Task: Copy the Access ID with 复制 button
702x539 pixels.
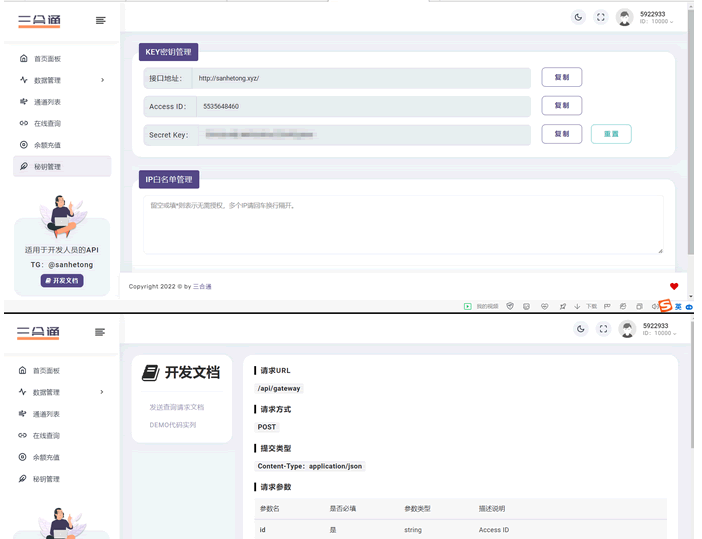Action: click(561, 106)
